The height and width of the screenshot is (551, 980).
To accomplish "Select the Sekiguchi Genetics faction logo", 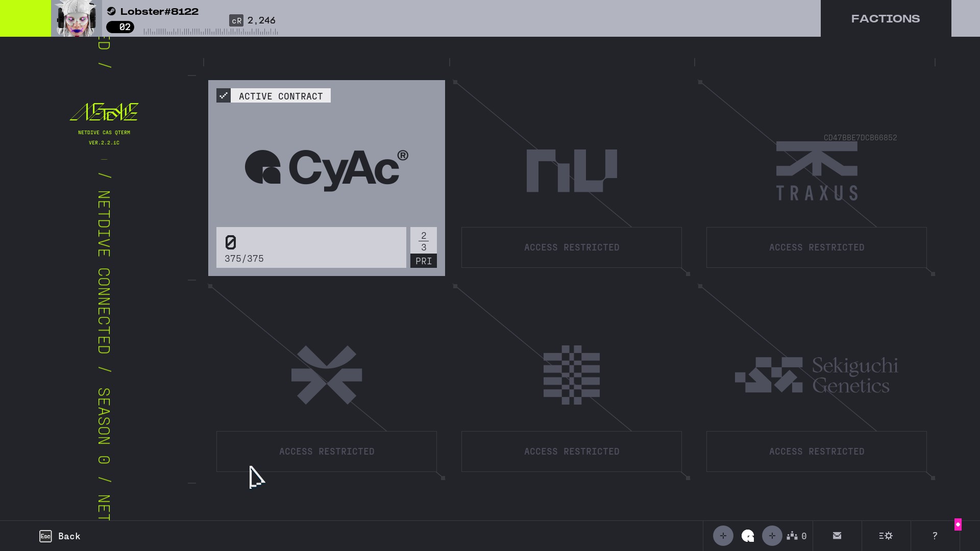I will tap(817, 375).
